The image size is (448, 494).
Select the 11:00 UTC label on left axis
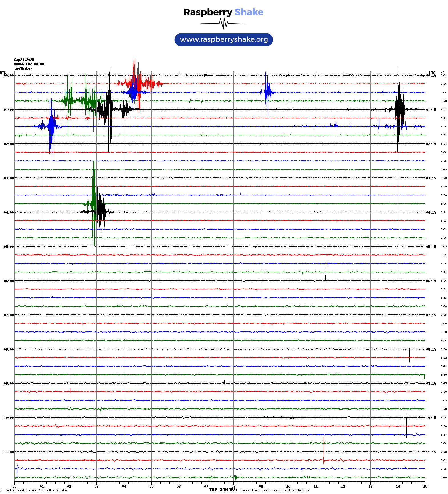9,452
